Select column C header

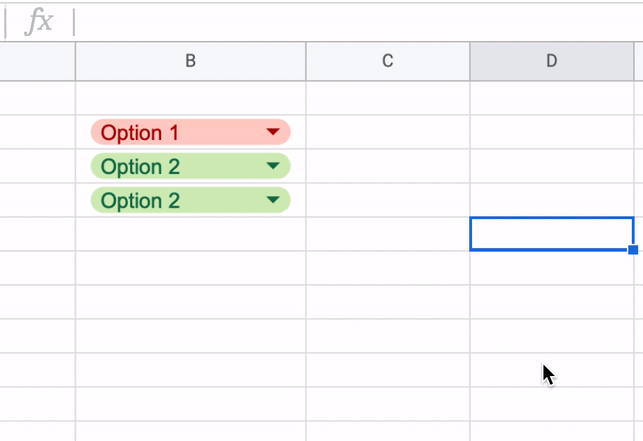387,61
